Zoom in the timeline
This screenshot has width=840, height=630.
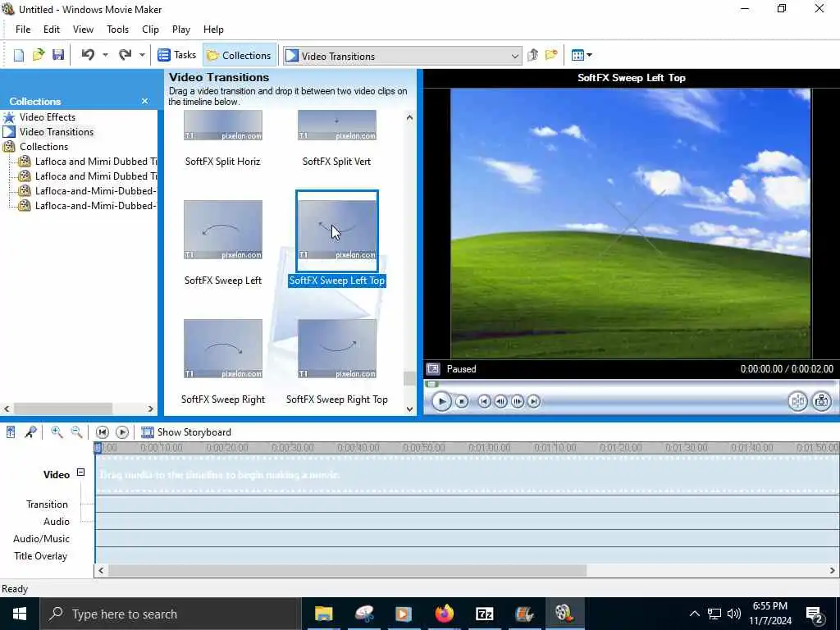[x=57, y=432]
